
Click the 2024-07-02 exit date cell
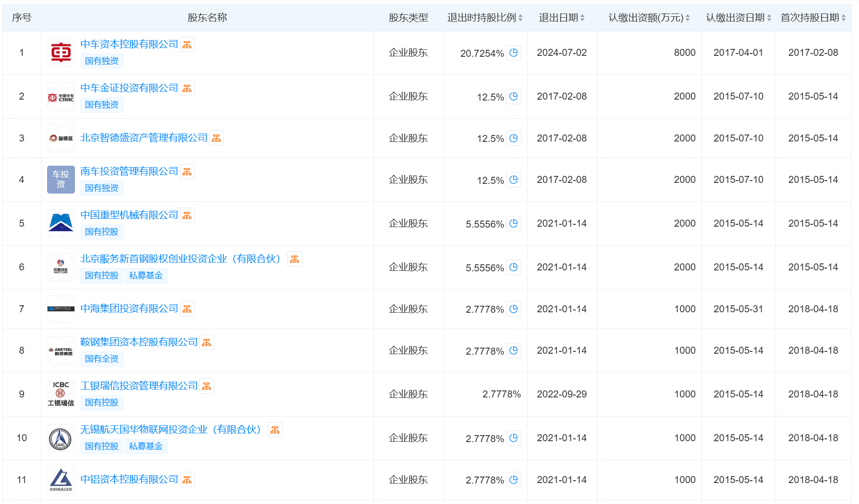click(562, 53)
